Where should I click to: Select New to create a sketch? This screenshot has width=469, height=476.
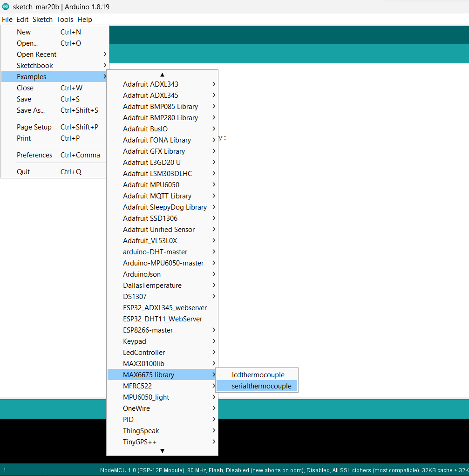coord(23,32)
